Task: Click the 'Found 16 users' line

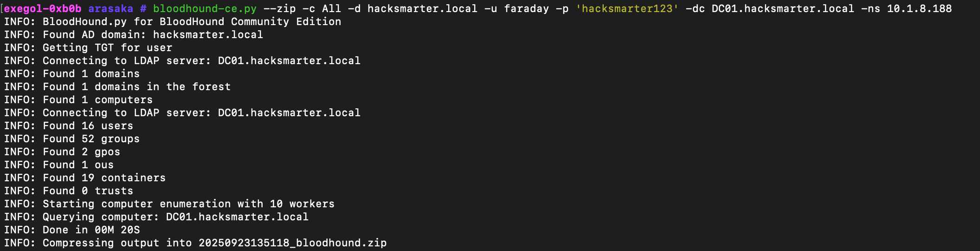Action: 69,126
